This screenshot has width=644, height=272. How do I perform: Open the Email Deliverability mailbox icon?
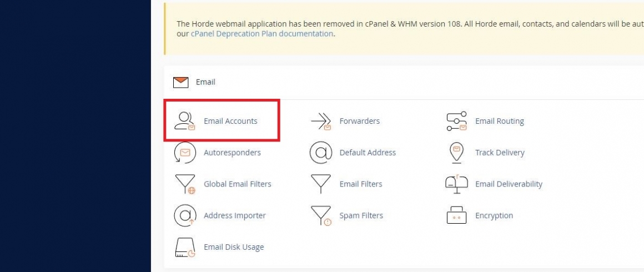pyautogui.click(x=456, y=184)
